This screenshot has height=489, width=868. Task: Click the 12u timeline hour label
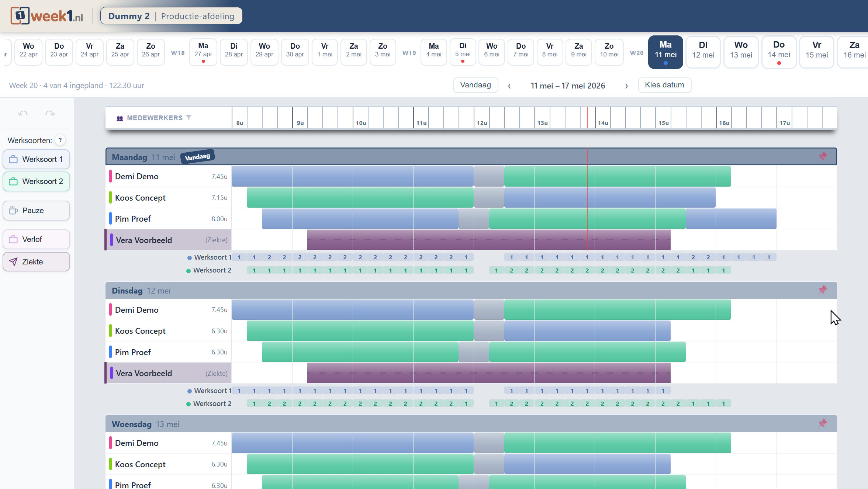point(482,123)
